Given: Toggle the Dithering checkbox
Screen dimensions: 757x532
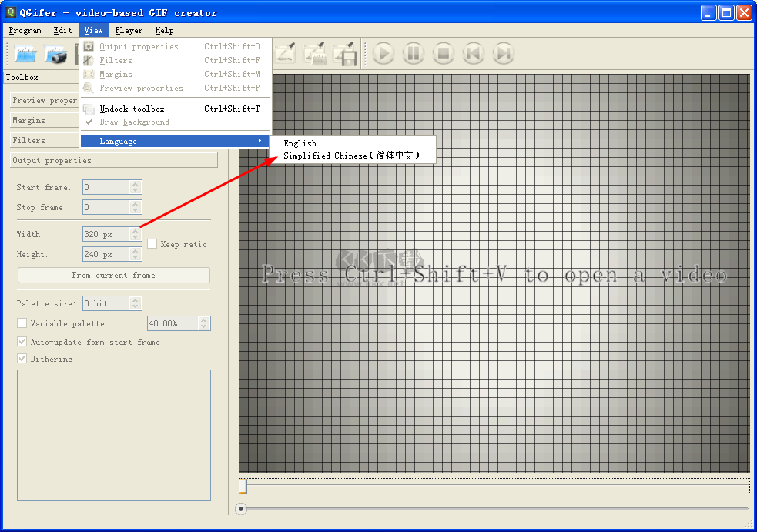Looking at the screenshot, I should (22, 359).
